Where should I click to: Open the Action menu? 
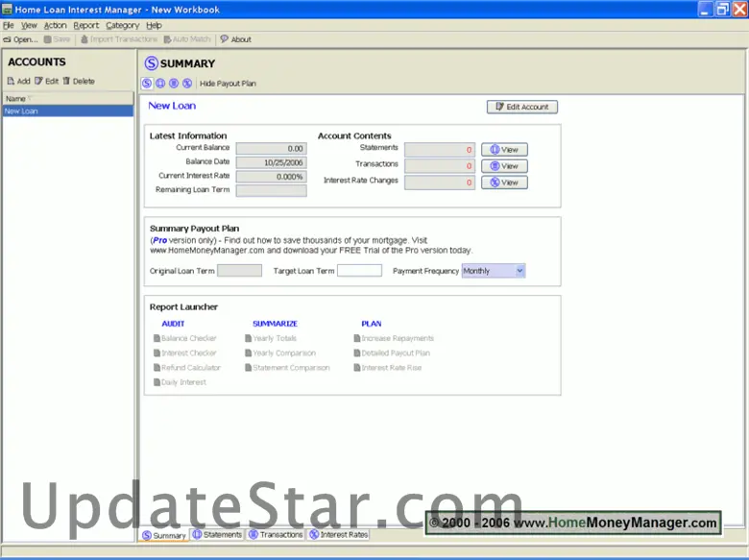pos(55,25)
